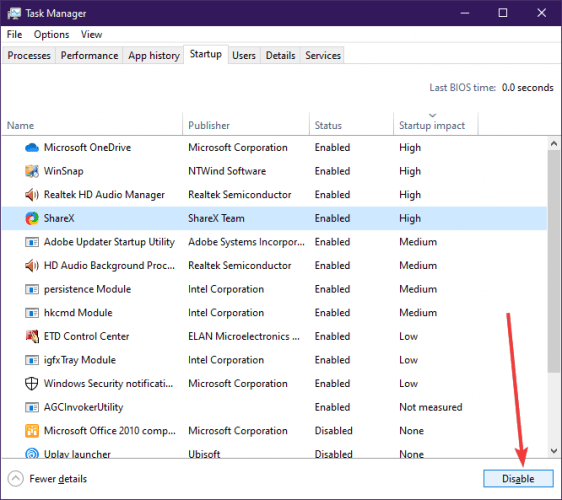Click the Medium impact of hkcmd Module
This screenshot has width=562, height=500.
(418, 313)
